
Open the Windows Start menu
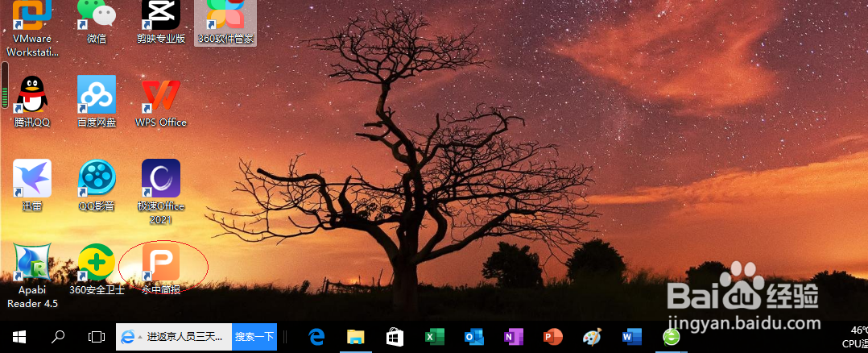(x=19, y=336)
